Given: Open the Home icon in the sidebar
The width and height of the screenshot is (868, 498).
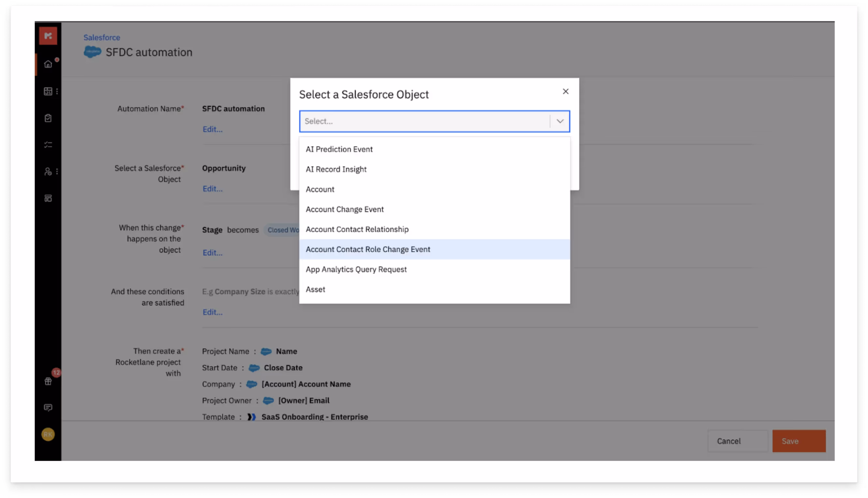Looking at the screenshot, I should point(48,64).
